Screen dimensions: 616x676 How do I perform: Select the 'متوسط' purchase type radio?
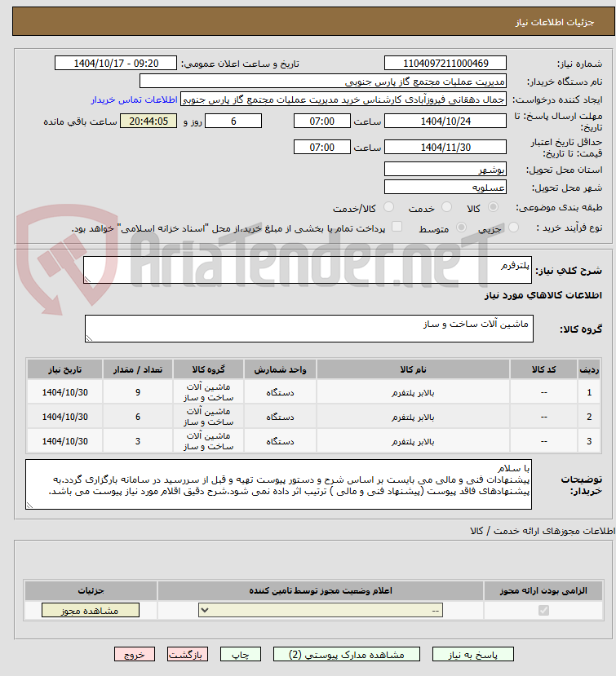tap(461, 228)
